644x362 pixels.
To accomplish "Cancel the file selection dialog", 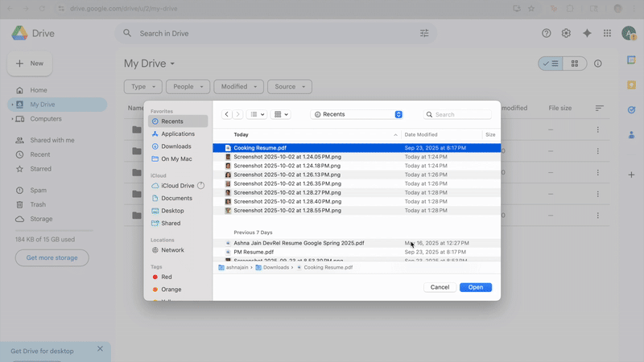I will (x=440, y=287).
